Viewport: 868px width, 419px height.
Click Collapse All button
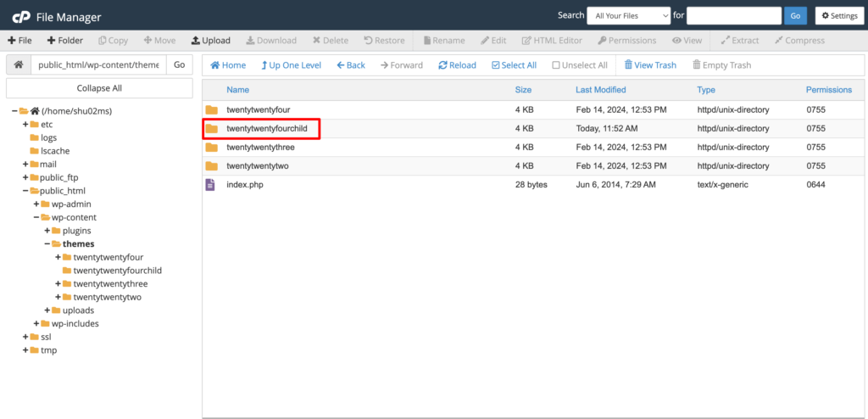pyautogui.click(x=100, y=88)
